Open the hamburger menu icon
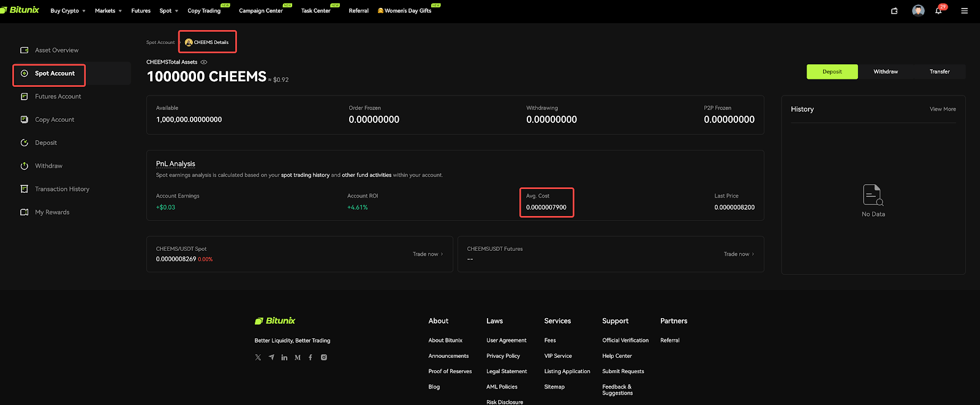The width and height of the screenshot is (980, 405). click(x=964, y=11)
